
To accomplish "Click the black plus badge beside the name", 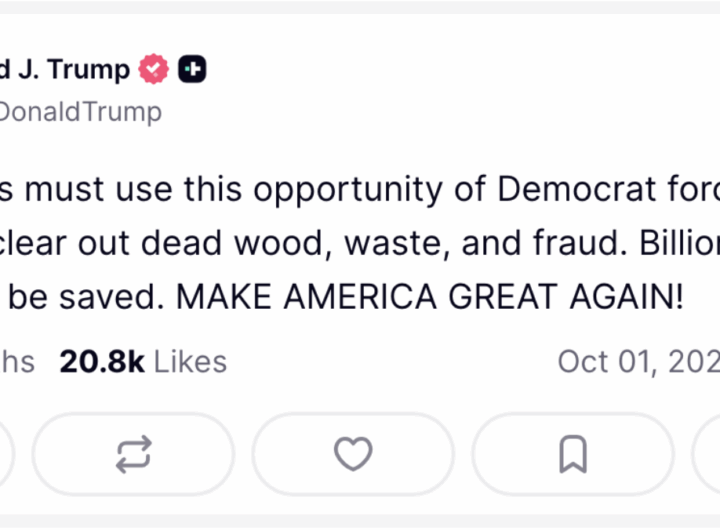I will [192, 70].
